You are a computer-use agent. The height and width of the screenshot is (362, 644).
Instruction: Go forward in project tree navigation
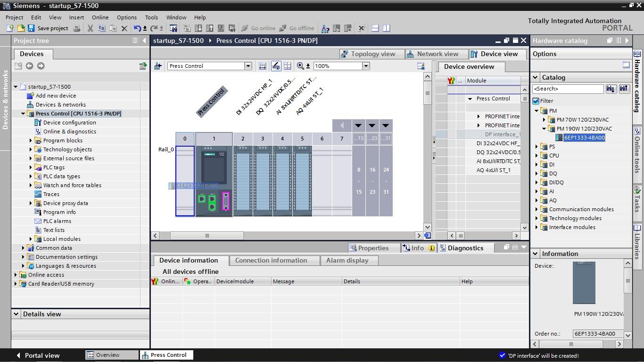click(41, 66)
